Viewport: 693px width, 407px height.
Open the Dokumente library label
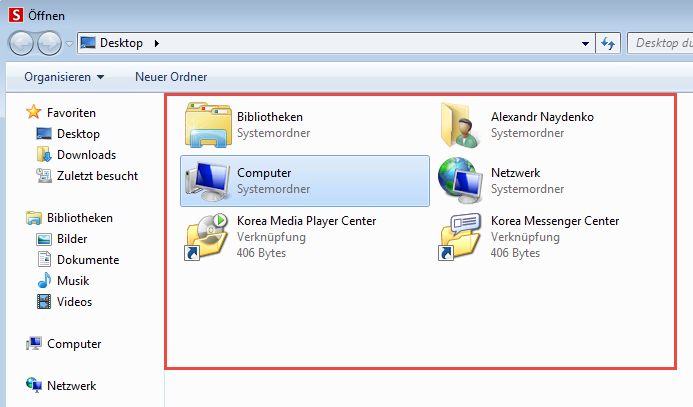(88, 260)
